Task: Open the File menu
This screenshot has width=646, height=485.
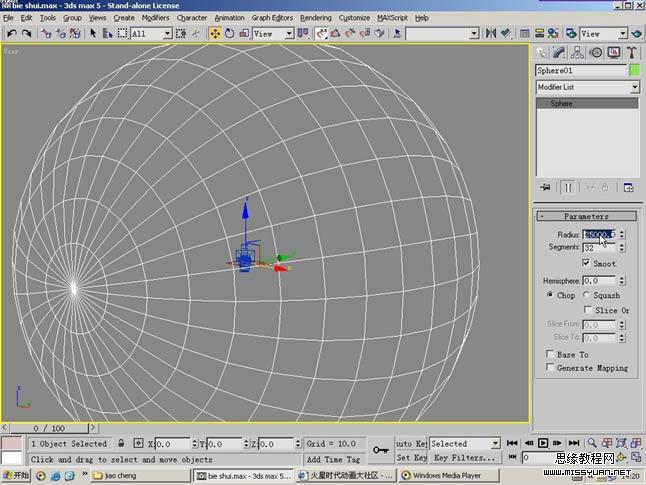Action: pyautogui.click(x=8, y=18)
